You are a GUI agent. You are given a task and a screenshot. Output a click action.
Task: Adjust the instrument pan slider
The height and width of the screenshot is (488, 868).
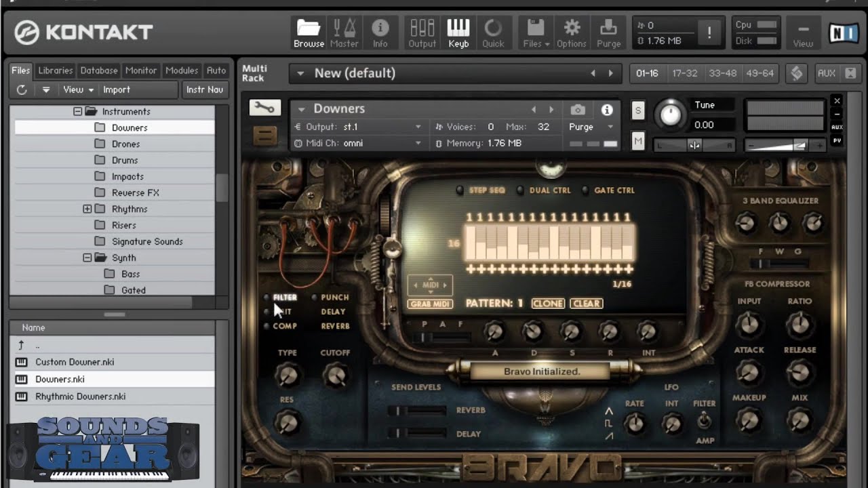(694, 146)
